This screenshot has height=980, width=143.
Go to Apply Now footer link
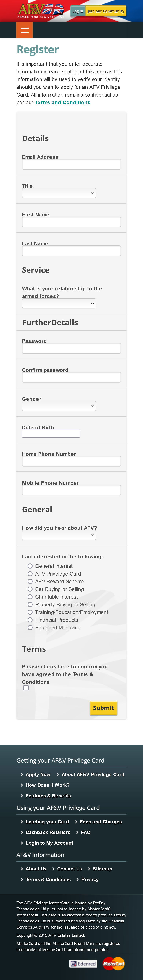(38, 774)
